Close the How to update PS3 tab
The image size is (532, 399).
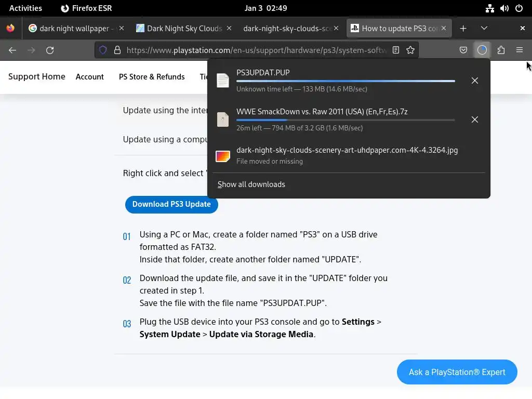click(444, 29)
